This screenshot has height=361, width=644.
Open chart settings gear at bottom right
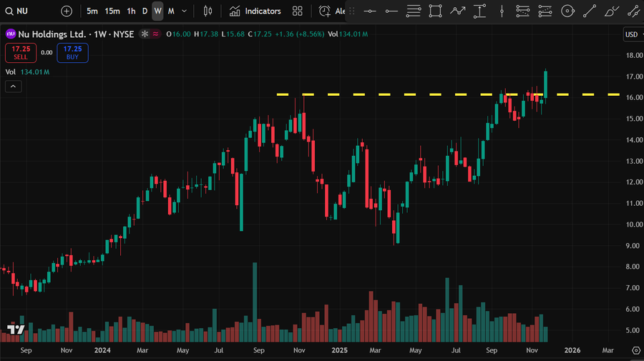pos(636,350)
